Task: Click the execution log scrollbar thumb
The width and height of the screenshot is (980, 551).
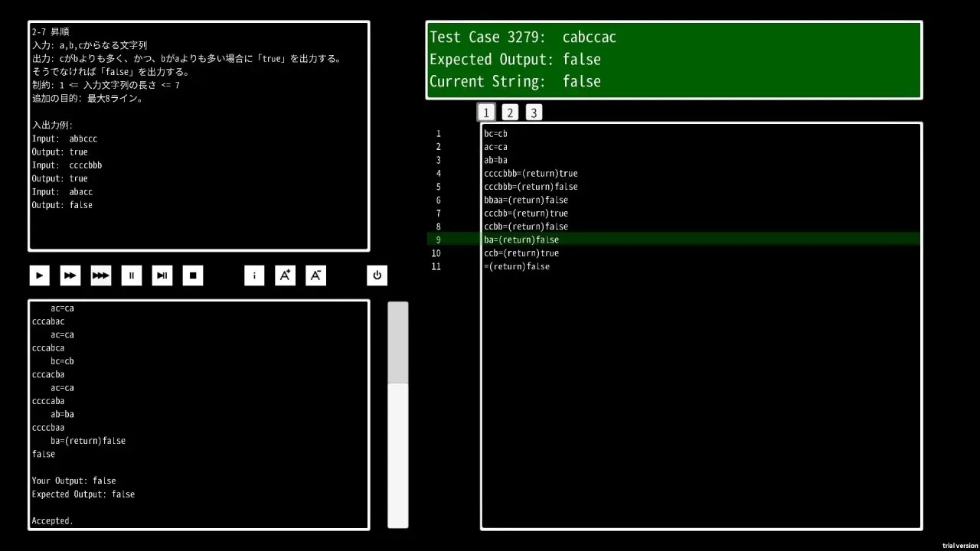Action: [397, 455]
